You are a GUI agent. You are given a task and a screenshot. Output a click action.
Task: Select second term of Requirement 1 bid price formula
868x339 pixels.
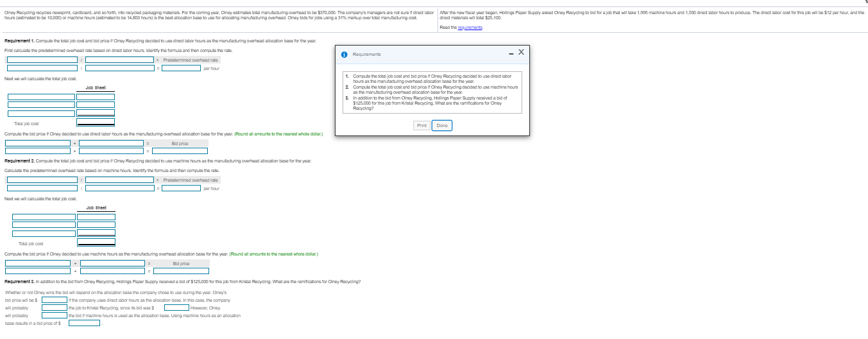(x=111, y=143)
